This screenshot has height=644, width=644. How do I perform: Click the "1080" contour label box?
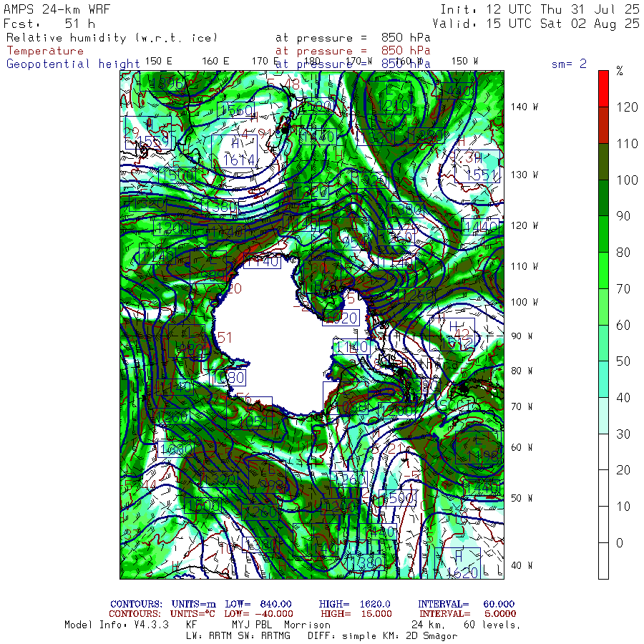click(228, 377)
